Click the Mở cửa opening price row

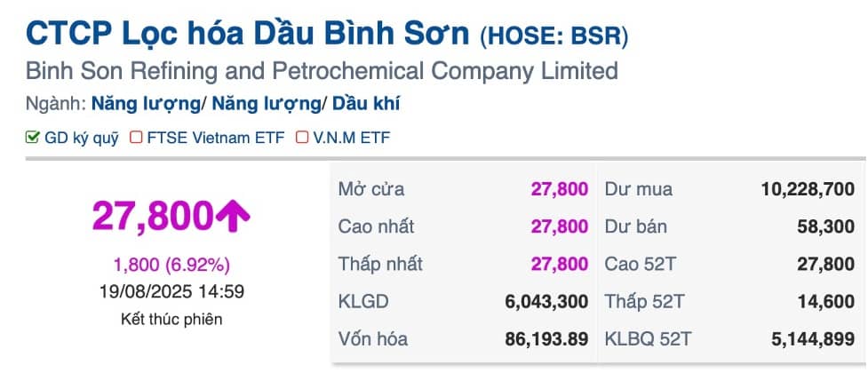[x=462, y=189]
